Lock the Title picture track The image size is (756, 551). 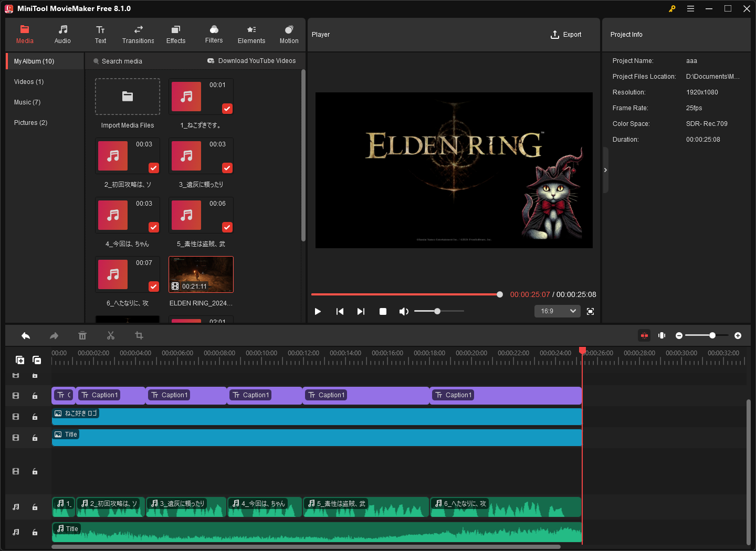(x=35, y=438)
